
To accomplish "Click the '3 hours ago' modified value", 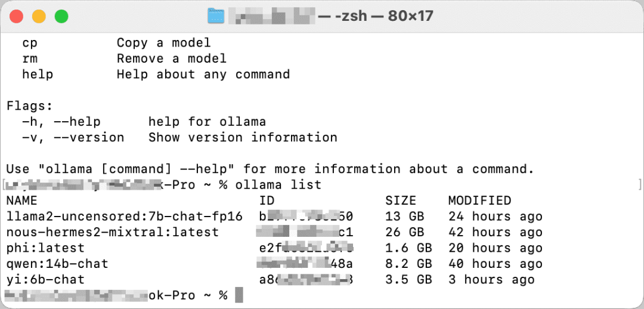I will click(x=491, y=279).
